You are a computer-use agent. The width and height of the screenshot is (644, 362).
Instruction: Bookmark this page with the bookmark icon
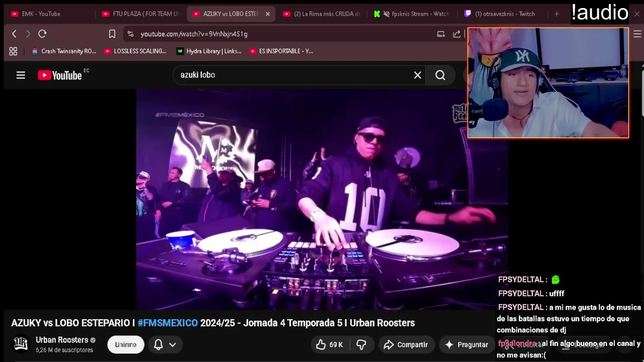pyautogui.click(x=112, y=34)
